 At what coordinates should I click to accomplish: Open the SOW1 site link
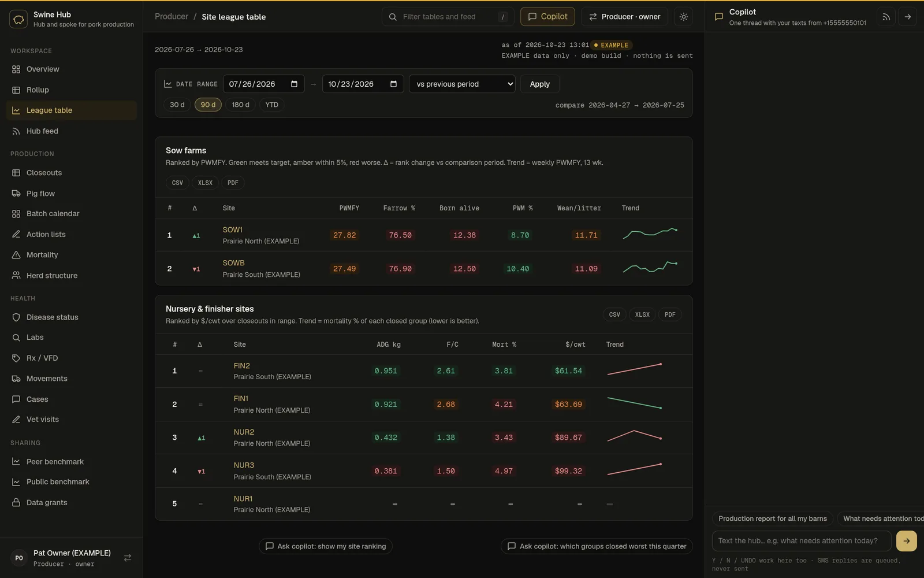pos(233,230)
